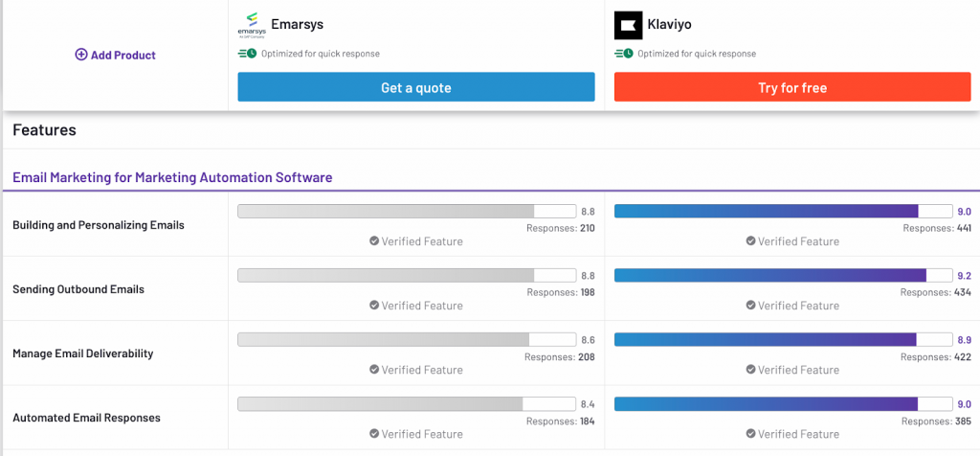This screenshot has height=456, width=980.
Task: Click the Manage Email Deliverability row label
Action: pos(83,353)
